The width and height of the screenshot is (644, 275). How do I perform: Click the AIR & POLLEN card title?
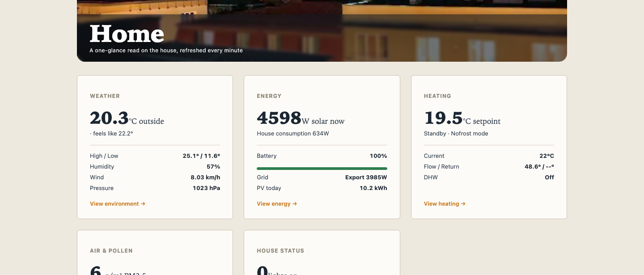pyautogui.click(x=111, y=251)
